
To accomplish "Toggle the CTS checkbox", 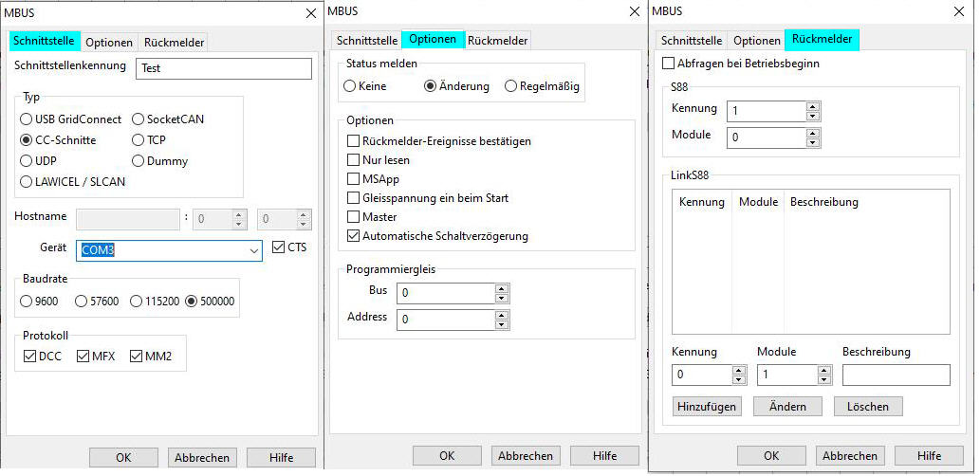I will tap(278, 247).
